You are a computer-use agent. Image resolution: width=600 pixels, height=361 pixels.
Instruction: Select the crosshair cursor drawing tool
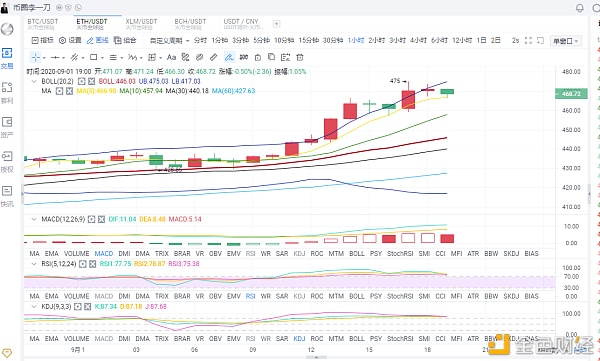(36, 57)
